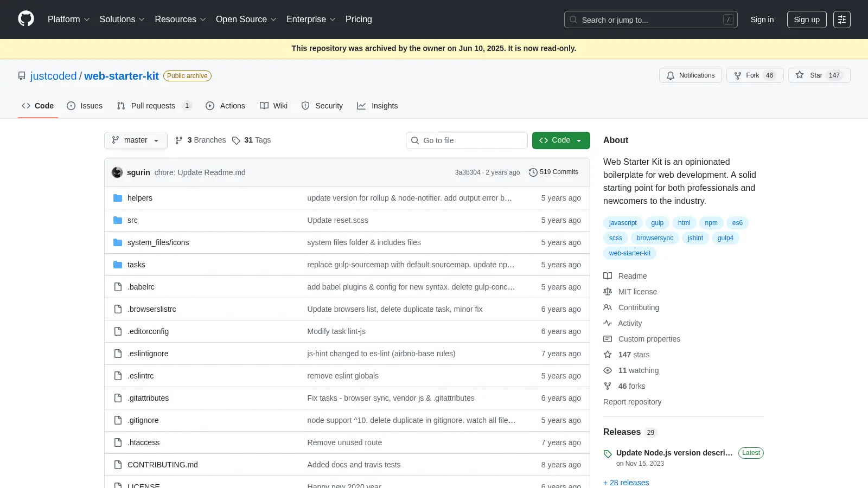Open the .browserslistrc file
868x488 pixels.
pyautogui.click(x=152, y=309)
